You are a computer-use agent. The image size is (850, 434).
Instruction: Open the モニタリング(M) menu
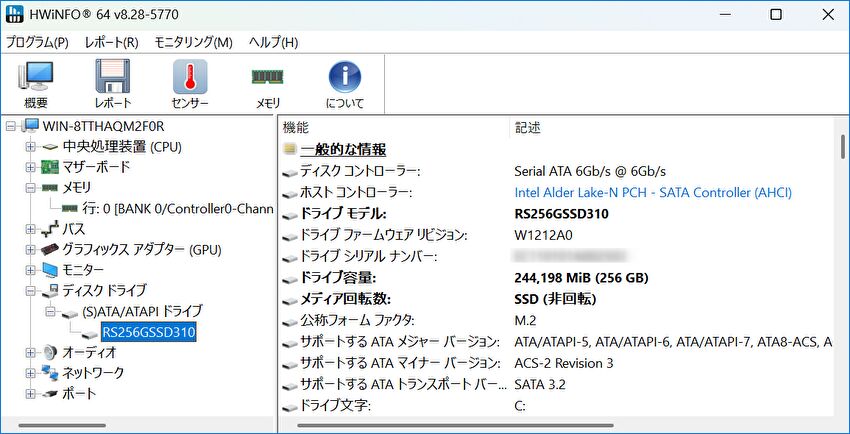tap(194, 42)
